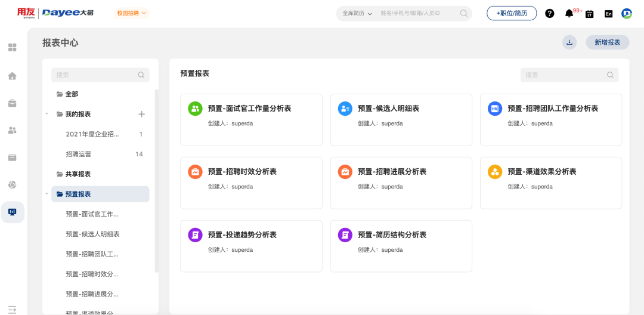This screenshot has width=644, height=315.
Task: Select the 我的报表 folder
Action: pyautogui.click(x=78, y=114)
